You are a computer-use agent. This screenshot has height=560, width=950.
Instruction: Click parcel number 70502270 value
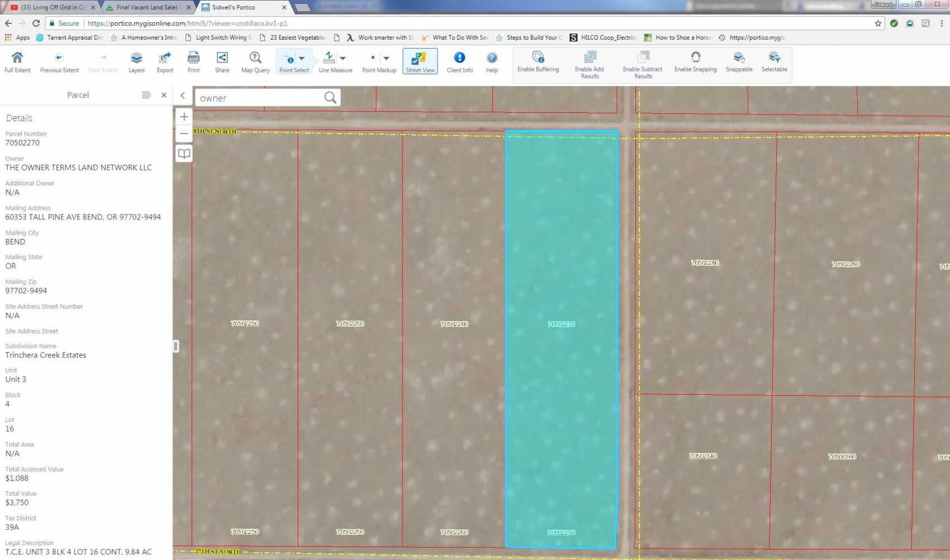pos(22,143)
